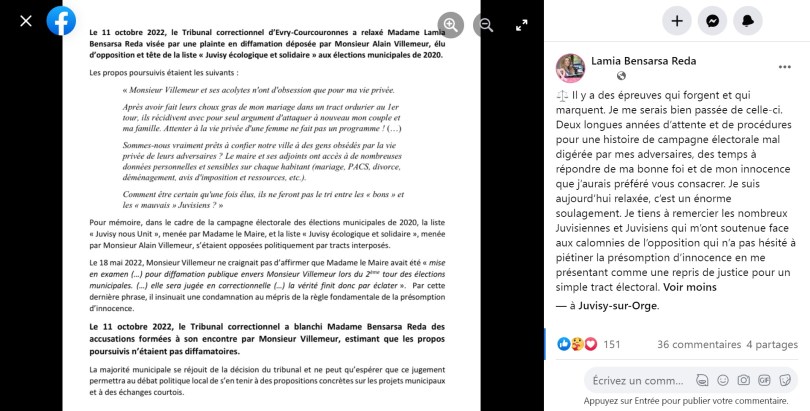The height and width of the screenshot is (411, 810).
Task: Open the create plus menu
Action: [677, 21]
